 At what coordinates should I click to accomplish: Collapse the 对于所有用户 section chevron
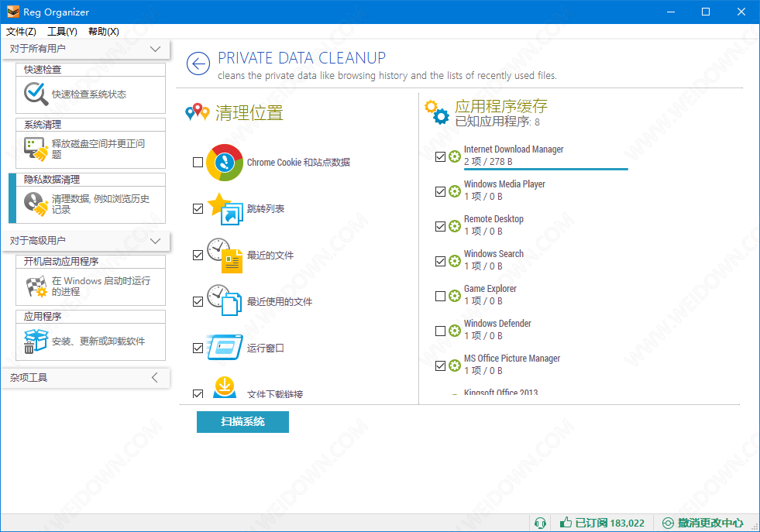pos(155,49)
